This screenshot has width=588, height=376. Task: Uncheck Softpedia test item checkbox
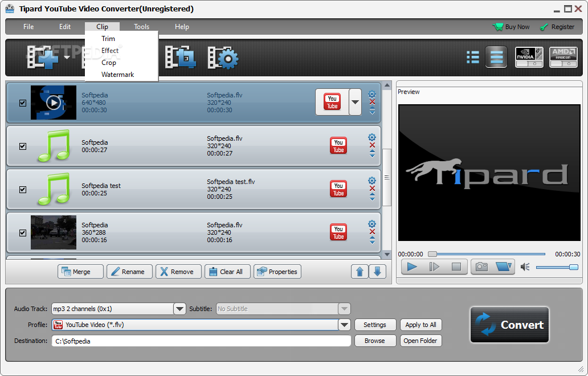(23, 189)
